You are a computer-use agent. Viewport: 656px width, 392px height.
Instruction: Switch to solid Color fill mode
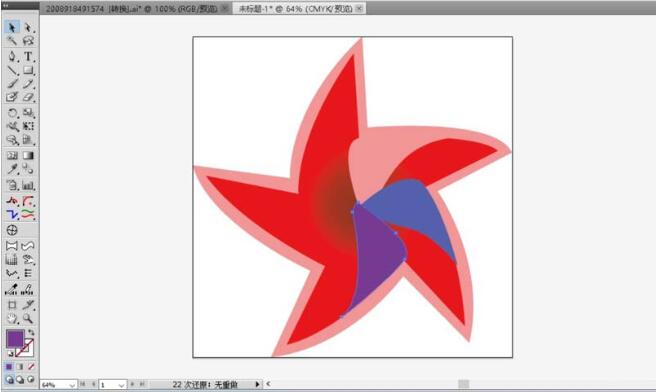9,367
